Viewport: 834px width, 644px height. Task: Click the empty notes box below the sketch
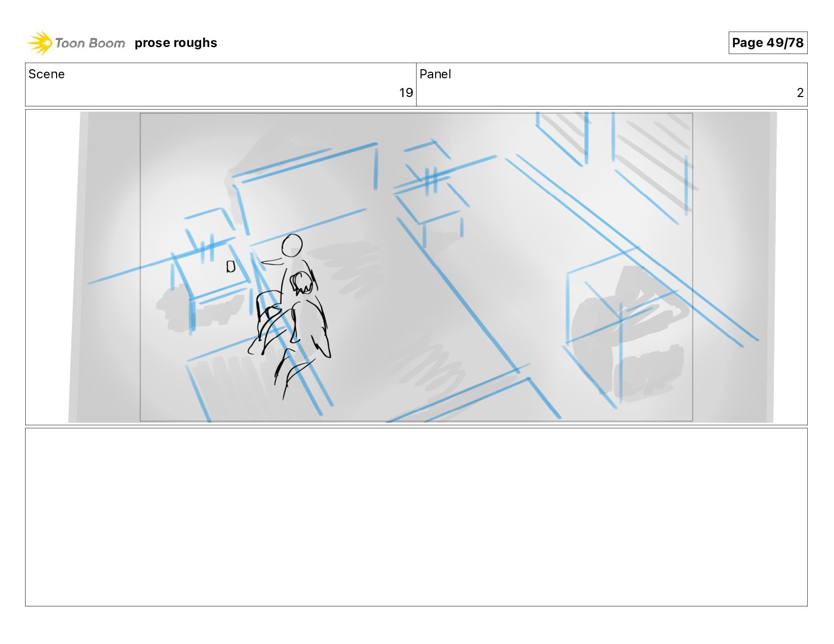(416, 517)
